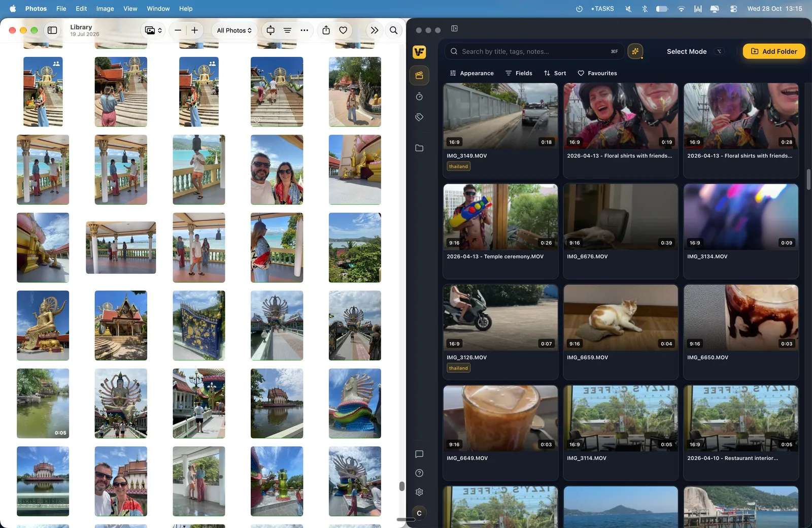Click the search field for title, tags, notes
The image size is (812, 528).
pos(535,51)
